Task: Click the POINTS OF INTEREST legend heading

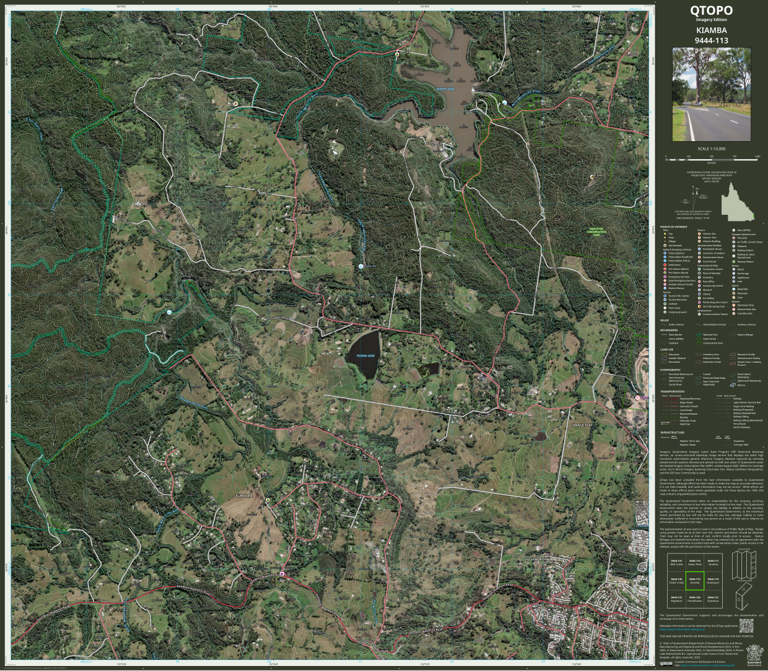Action: pos(673,227)
